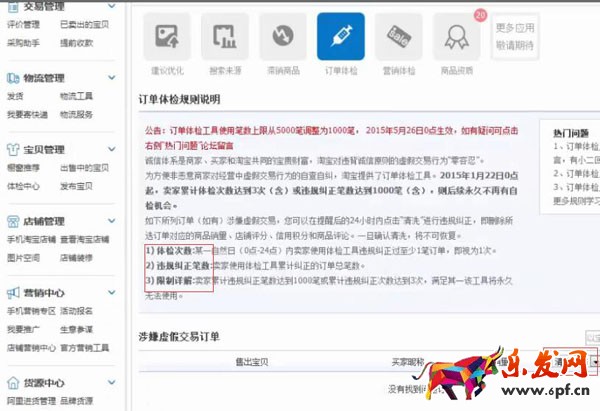Collapse the 货源中心 section chevron
Image resolution: width=600 pixels, height=411 pixels.
point(111,382)
